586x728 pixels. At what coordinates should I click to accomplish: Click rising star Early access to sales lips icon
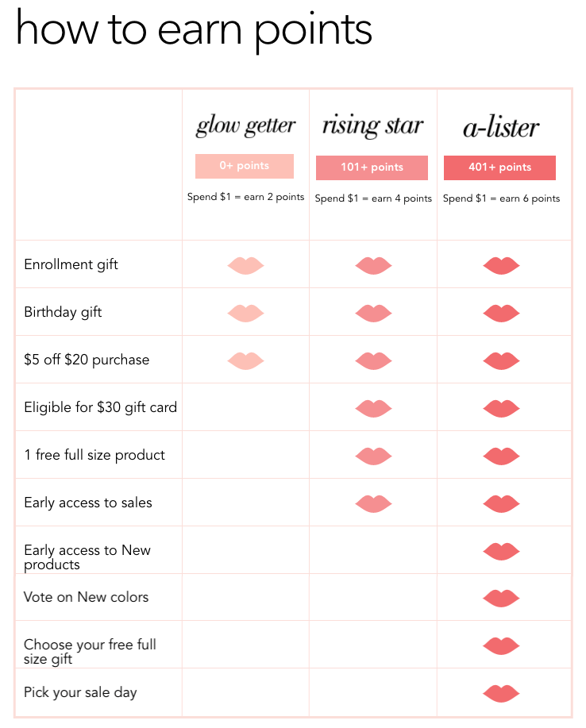click(x=373, y=504)
